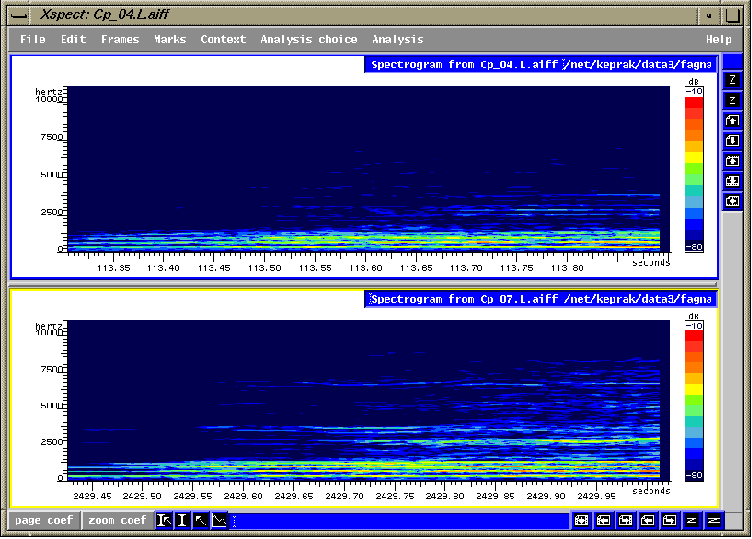Click inside the Cp 07 spectrogram plot

pyautogui.click(x=368, y=400)
